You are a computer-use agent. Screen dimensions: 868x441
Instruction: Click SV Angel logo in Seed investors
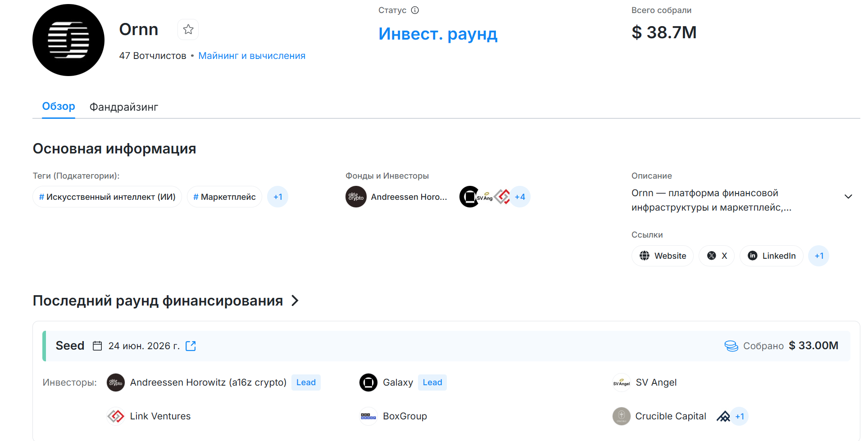click(x=622, y=383)
